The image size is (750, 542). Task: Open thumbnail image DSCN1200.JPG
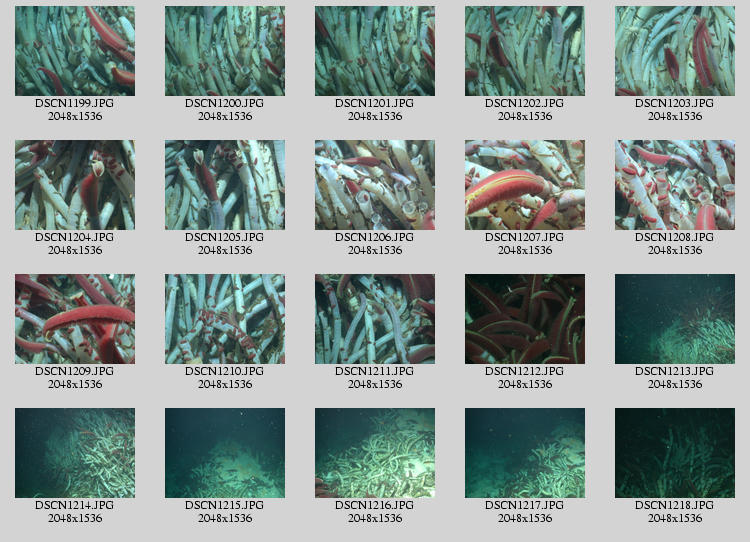pos(225,51)
